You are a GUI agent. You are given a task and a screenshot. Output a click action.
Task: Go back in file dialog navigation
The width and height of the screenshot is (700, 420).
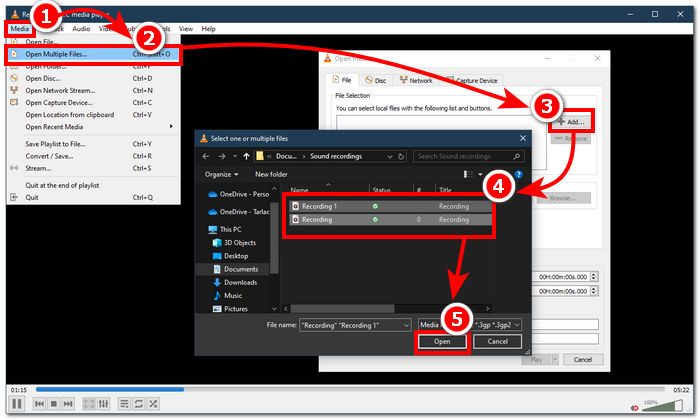pos(205,156)
